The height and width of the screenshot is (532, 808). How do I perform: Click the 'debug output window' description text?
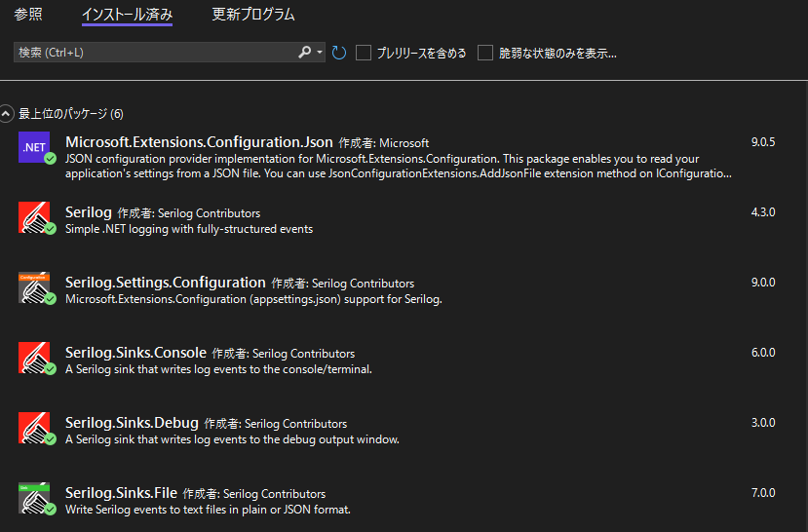(232, 439)
